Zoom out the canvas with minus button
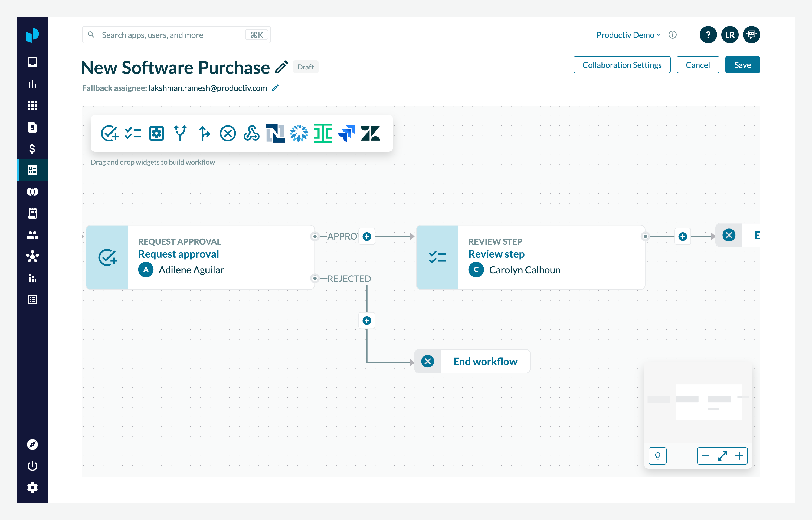 (705, 456)
